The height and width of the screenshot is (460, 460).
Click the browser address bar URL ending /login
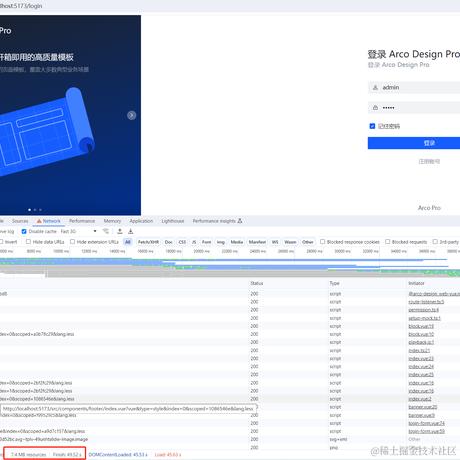[x=21, y=6]
